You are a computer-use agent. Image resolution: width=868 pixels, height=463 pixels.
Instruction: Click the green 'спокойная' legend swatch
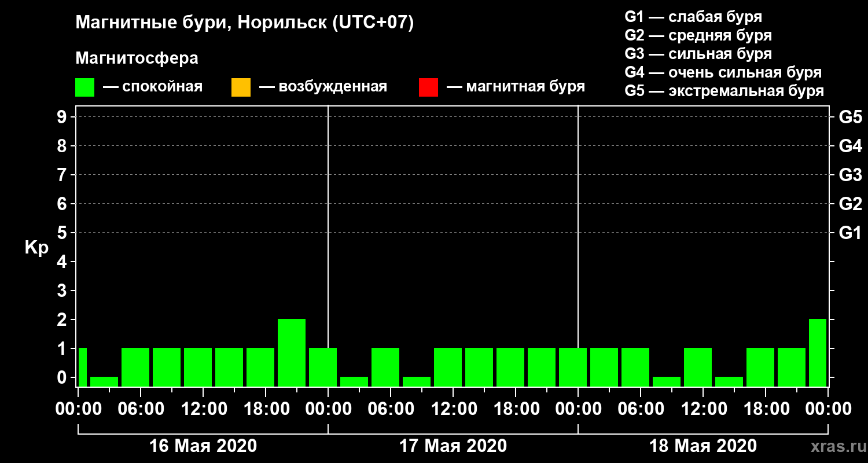click(85, 87)
